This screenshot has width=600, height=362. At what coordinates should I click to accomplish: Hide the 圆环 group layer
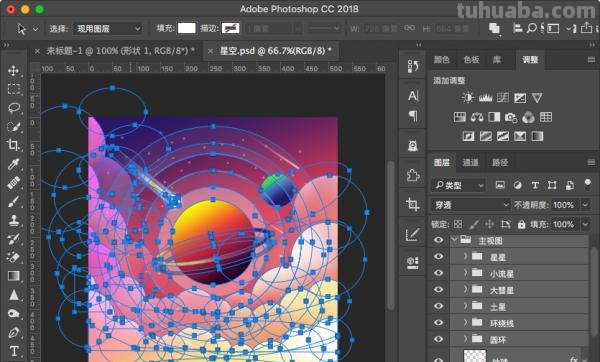coord(439,339)
